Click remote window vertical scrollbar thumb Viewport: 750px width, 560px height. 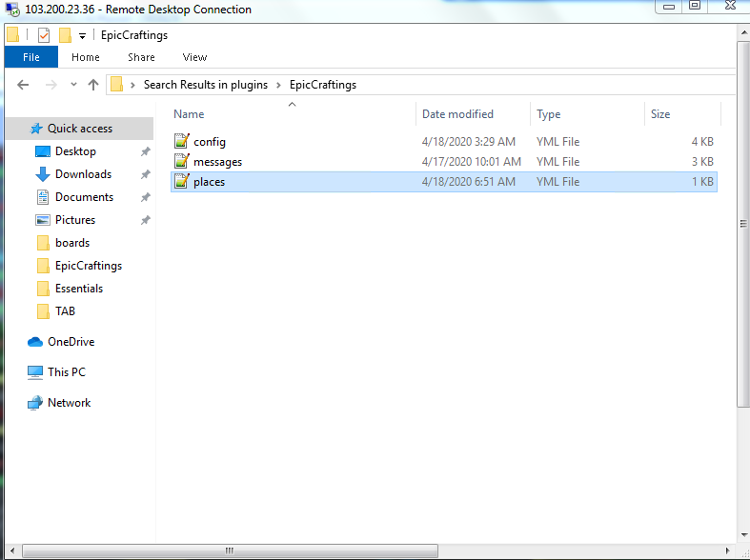743,224
